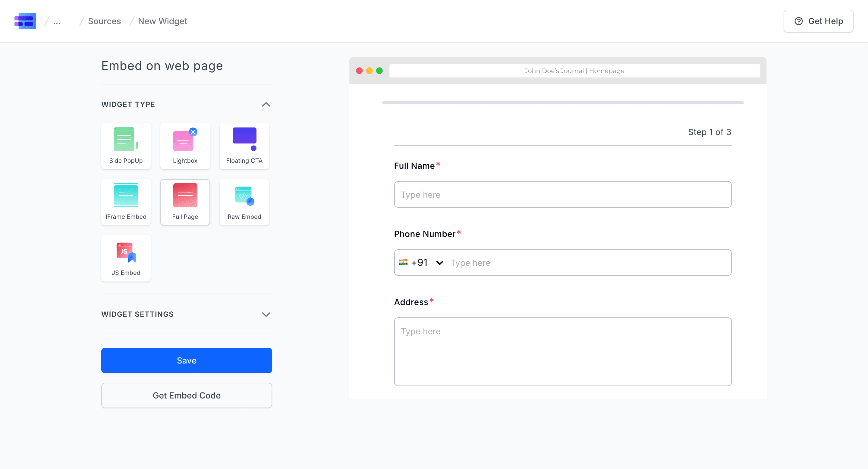Screen dimensions: 868x469
Task: Go to Sources in the breadcrumb
Action: coord(105,21)
